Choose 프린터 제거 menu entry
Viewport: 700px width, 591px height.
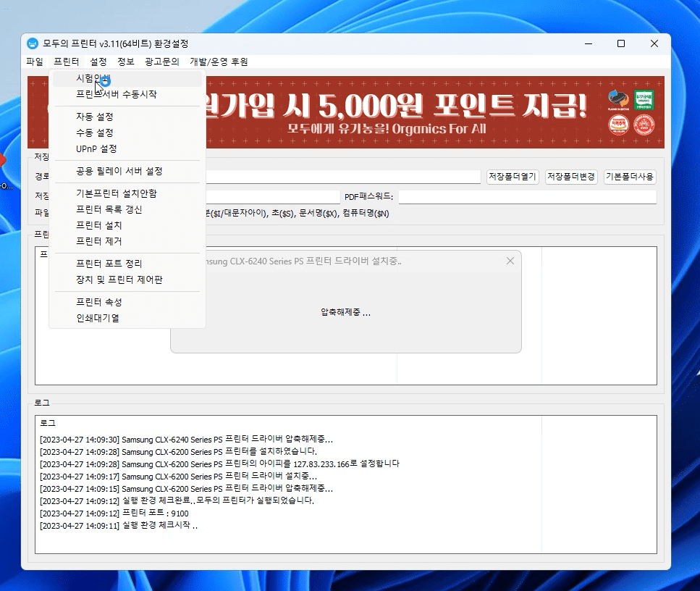coord(127,241)
